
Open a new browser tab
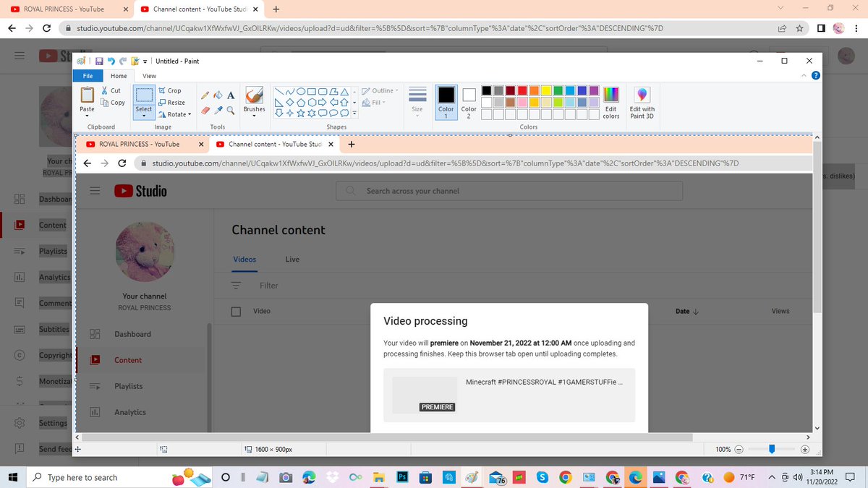(x=276, y=9)
